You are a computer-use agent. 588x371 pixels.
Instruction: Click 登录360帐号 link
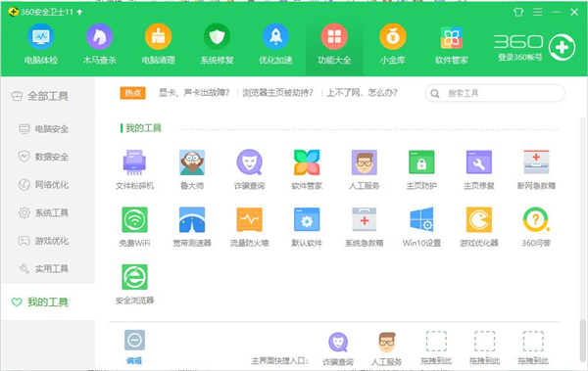(520, 58)
